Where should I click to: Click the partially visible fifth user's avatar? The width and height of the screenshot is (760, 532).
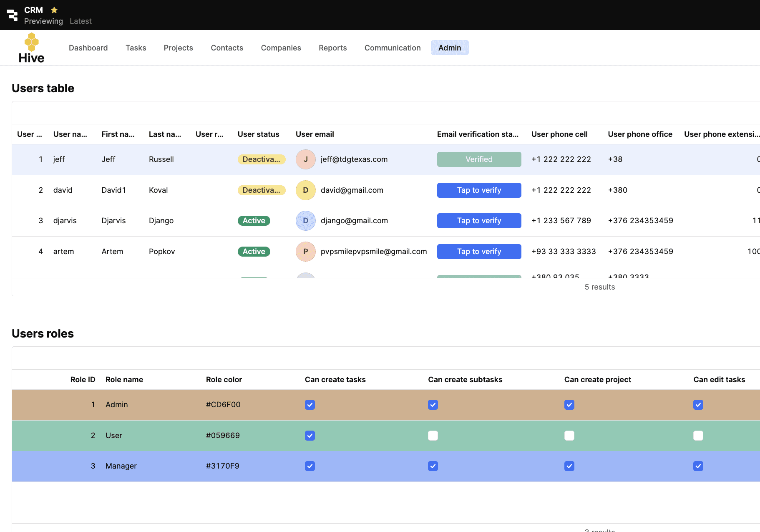[305, 276]
